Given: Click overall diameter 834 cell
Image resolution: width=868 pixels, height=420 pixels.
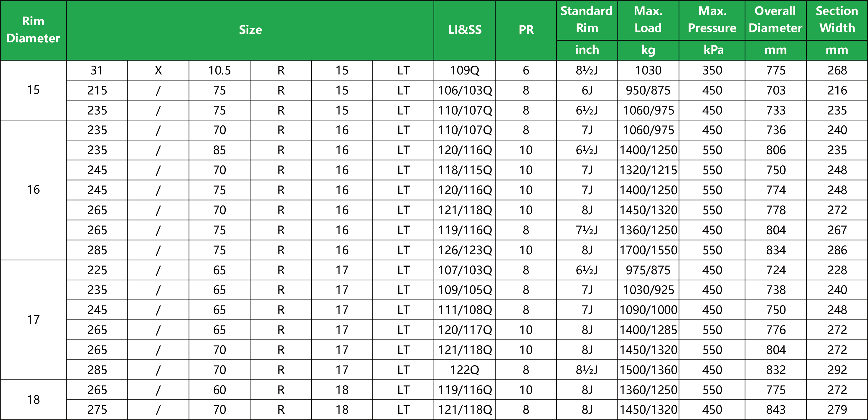Looking at the screenshot, I should pos(776,250).
